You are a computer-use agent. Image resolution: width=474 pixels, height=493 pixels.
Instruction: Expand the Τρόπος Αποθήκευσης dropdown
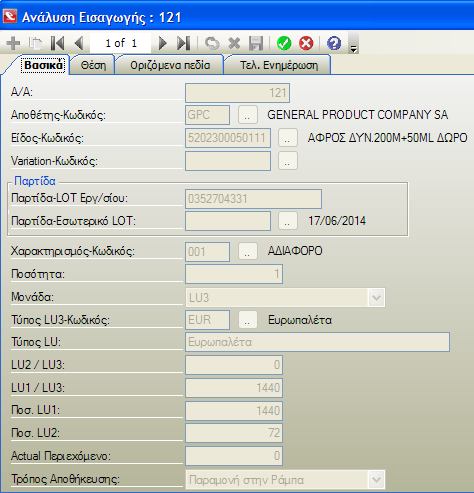click(x=376, y=480)
